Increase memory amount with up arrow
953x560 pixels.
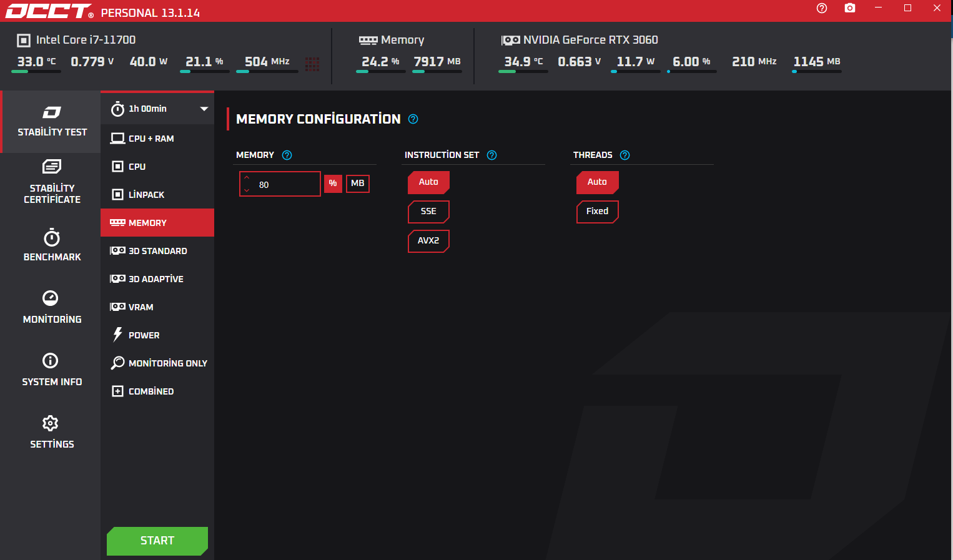tap(247, 178)
